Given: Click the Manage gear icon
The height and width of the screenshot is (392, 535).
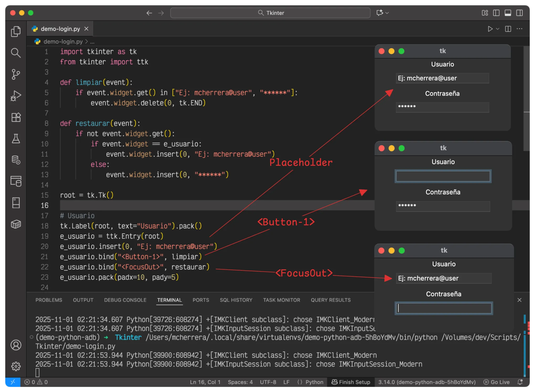Looking at the screenshot, I should (x=16, y=366).
